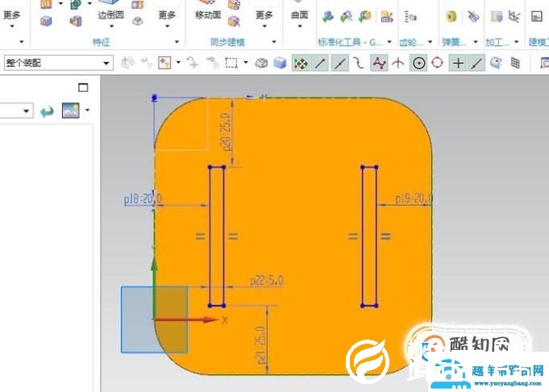
Task: Click the yellow 弹簧 spring cylinder icon
Action: (451, 16)
